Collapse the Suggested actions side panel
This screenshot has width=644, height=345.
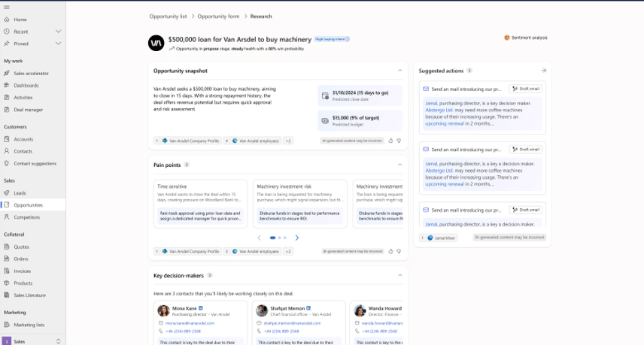point(543,71)
